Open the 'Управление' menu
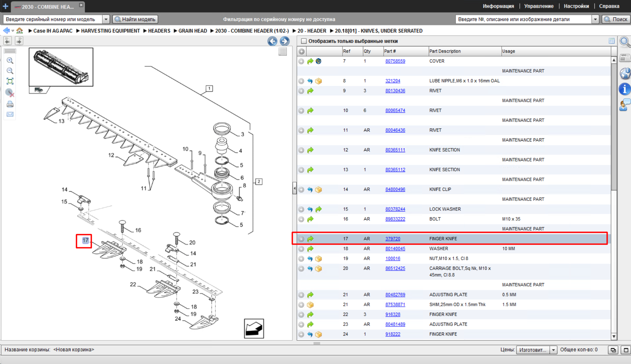This screenshot has height=364, width=631. tap(539, 6)
